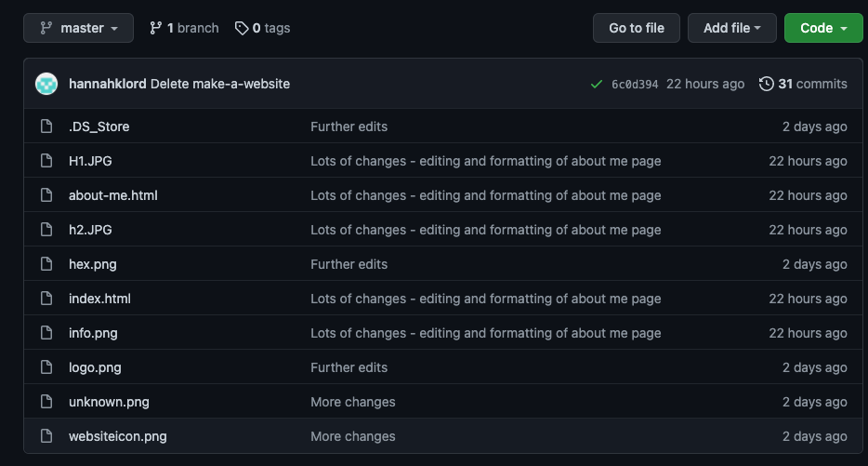The width and height of the screenshot is (868, 466).
Task: Click the branch icon beside 1 branch
Action: 155,28
